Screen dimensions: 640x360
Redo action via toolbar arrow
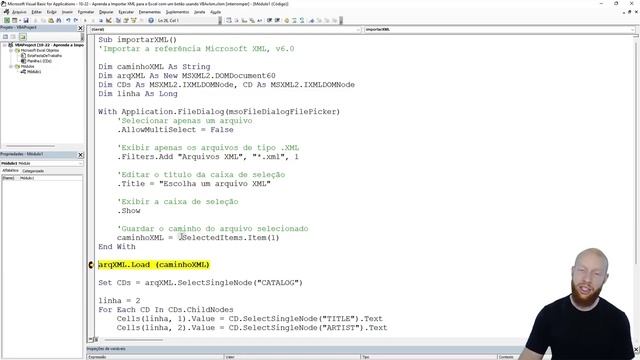(x=76, y=20)
